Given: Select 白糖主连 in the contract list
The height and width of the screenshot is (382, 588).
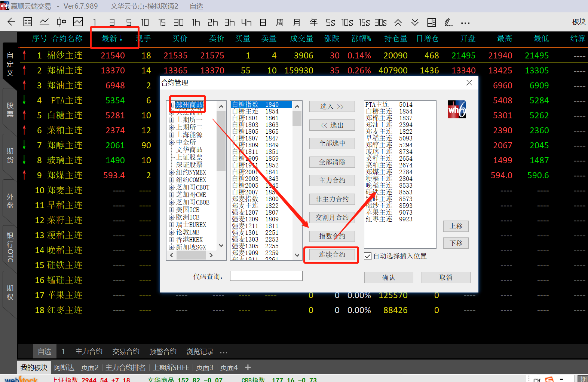Looking at the screenshot, I should click(245, 111).
